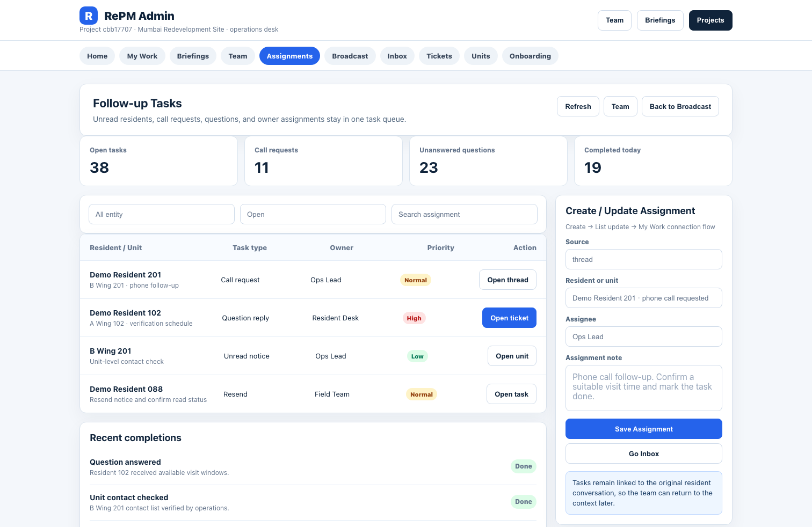Screen dimensions: 812x527
Task: Open ticket for Demo Resident 102
Action: click(509, 318)
